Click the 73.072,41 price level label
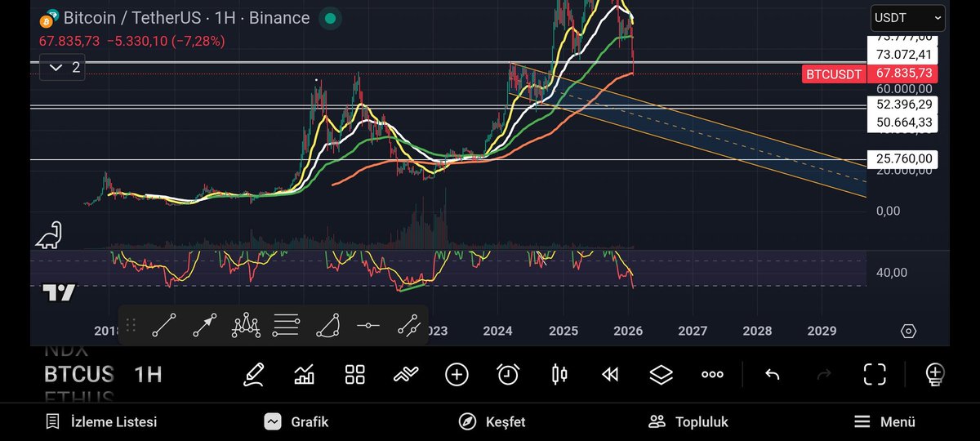The image size is (980, 441). click(x=902, y=55)
